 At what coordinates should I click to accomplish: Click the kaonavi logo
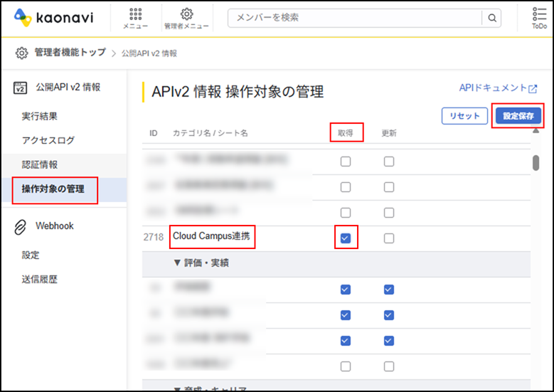[x=53, y=17]
